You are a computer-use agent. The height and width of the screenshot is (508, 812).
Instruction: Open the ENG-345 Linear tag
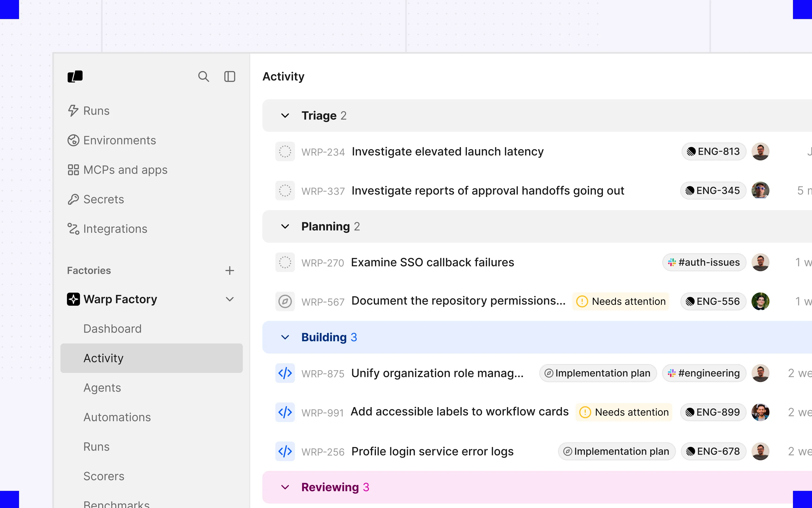click(x=713, y=190)
